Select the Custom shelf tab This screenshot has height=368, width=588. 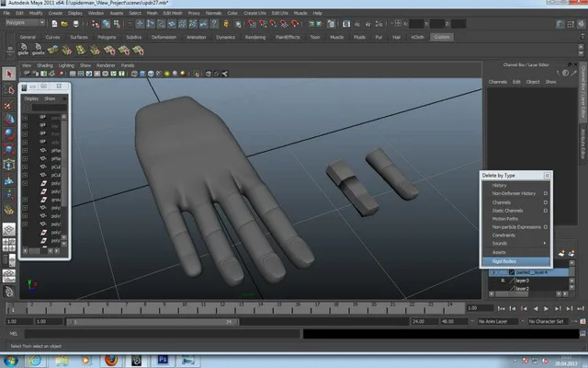(441, 37)
